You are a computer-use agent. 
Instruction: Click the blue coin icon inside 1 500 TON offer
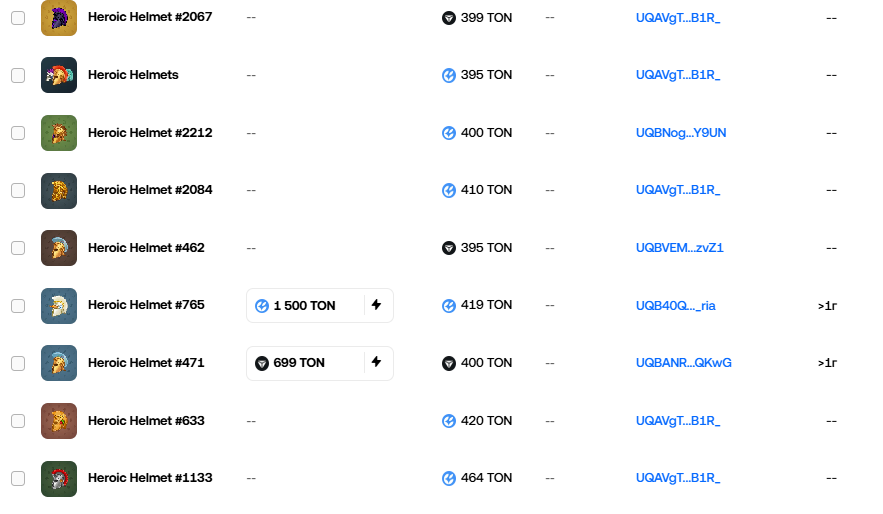point(262,306)
